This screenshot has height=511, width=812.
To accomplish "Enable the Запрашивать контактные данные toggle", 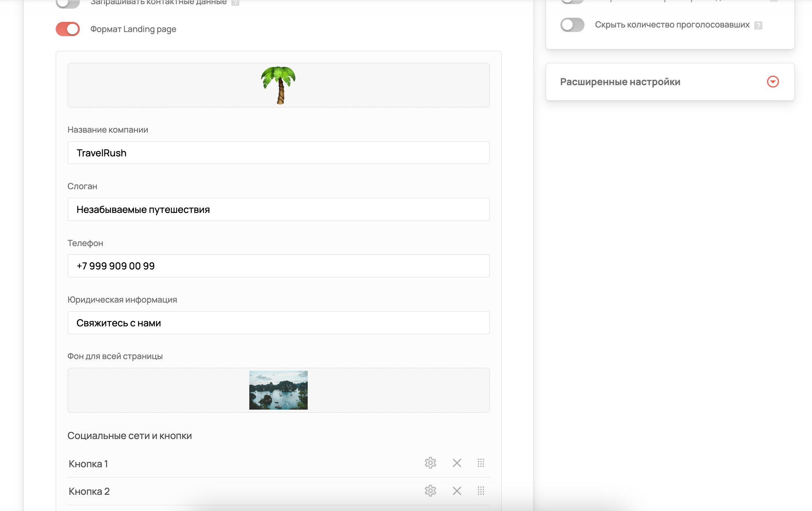I will pyautogui.click(x=67, y=3).
